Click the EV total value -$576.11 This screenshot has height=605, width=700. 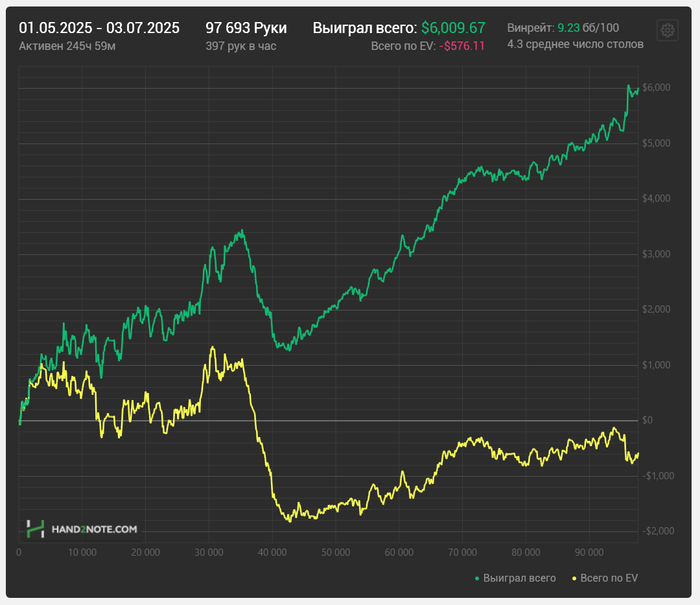(462, 46)
